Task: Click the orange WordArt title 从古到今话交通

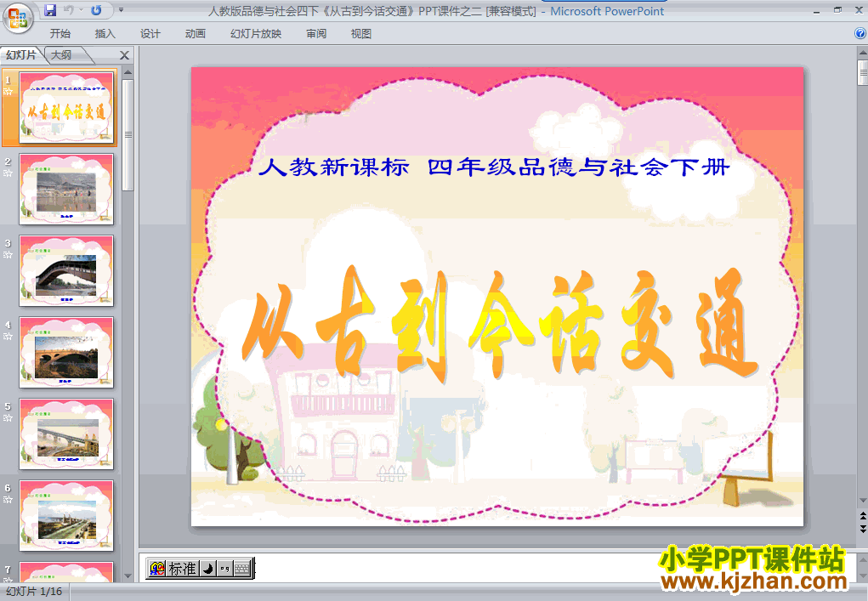Action: pos(499,324)
